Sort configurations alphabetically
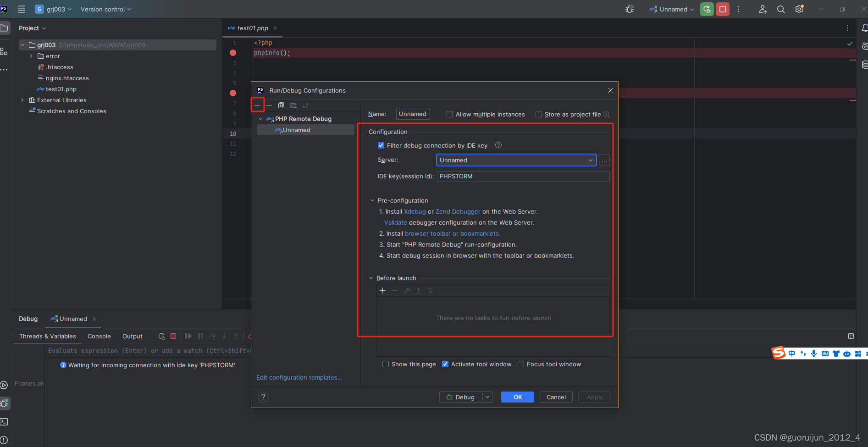Screen dimensions: 868x447 tap(305, 105)
